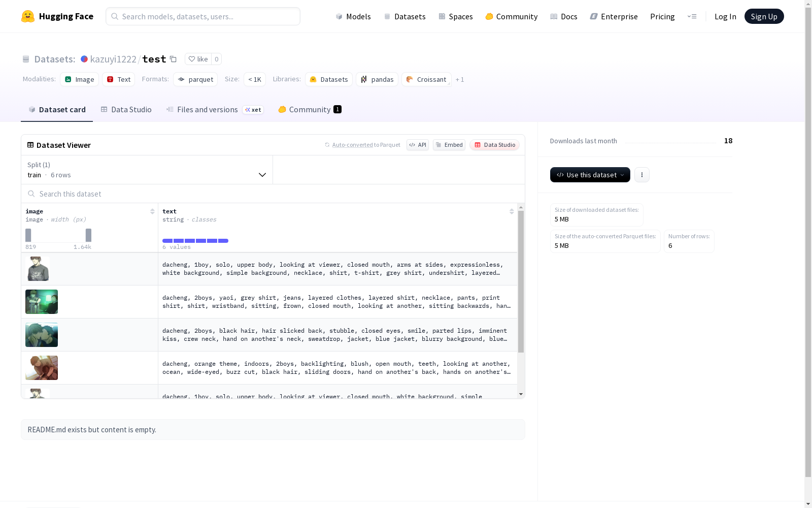This screenshot has height=508, width=812.
Task: Focus the top search models field
Action: (203, 16)
